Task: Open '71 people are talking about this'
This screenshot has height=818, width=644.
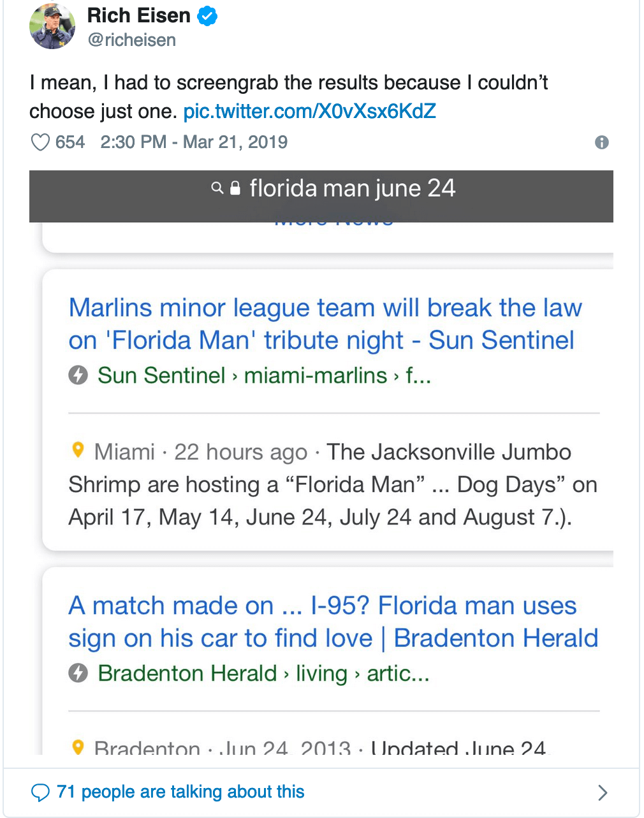Action: pos(180,792)
